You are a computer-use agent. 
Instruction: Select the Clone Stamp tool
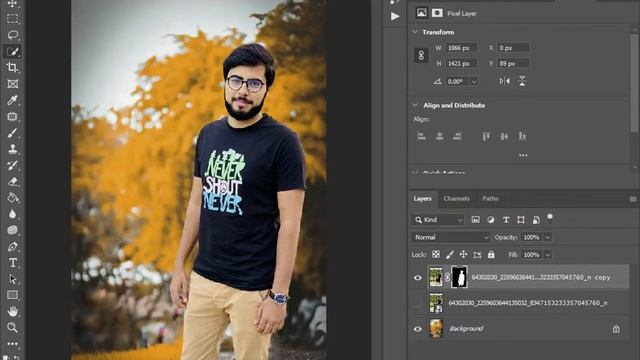point(13,149)
